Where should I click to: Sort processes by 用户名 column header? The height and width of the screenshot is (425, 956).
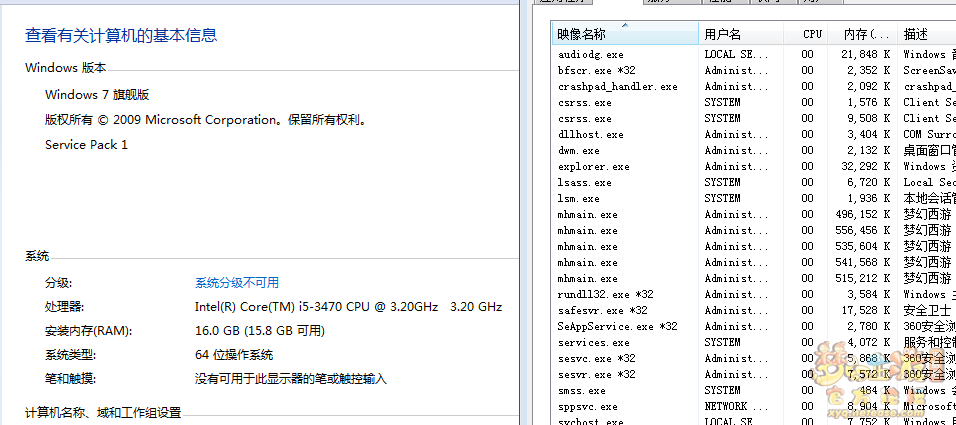point(741,34)
